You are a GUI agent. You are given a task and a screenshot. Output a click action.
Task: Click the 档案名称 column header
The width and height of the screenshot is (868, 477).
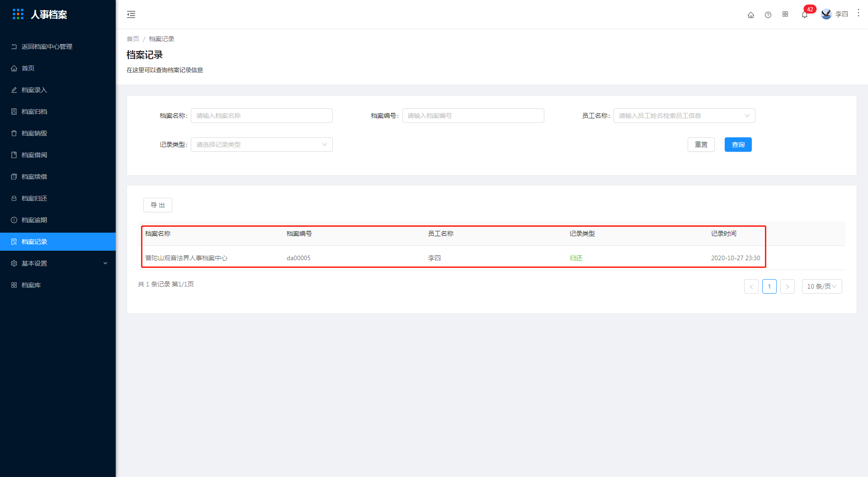158,234
